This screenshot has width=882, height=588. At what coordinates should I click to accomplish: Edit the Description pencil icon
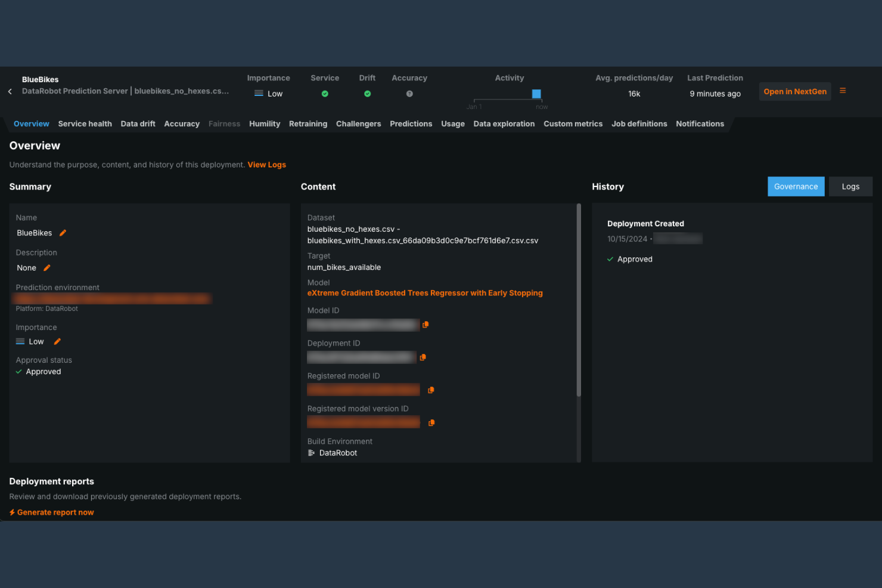(x=47, y=268)
